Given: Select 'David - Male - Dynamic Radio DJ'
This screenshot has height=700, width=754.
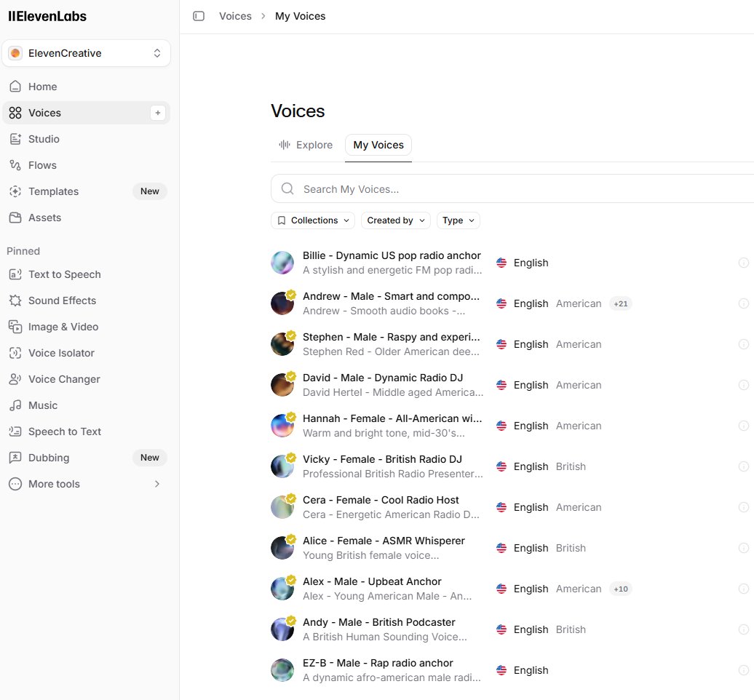Looking at the screenshot, I should (x=383, y=378).
